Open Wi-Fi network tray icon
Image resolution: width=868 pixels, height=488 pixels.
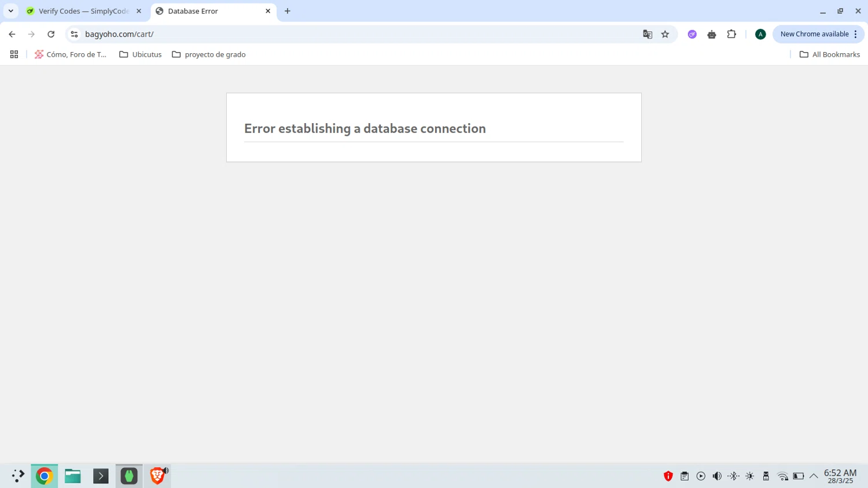pyautogui.click(x=782, y=476)
